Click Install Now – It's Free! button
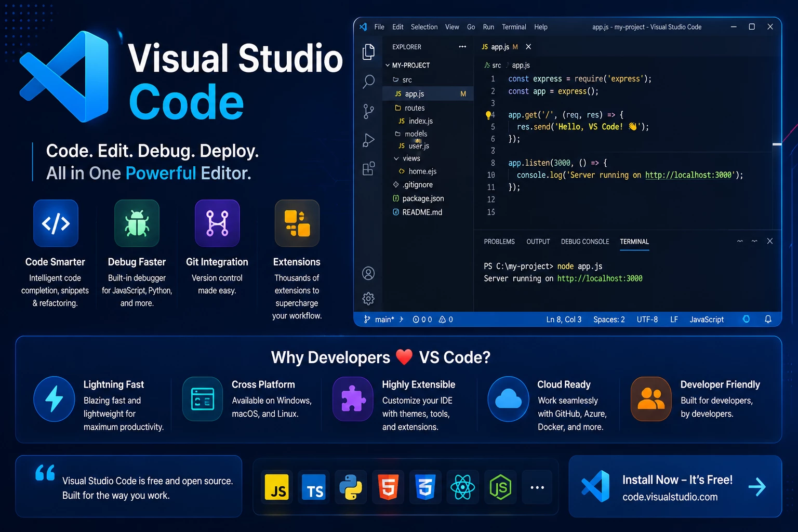 [675, 486]
